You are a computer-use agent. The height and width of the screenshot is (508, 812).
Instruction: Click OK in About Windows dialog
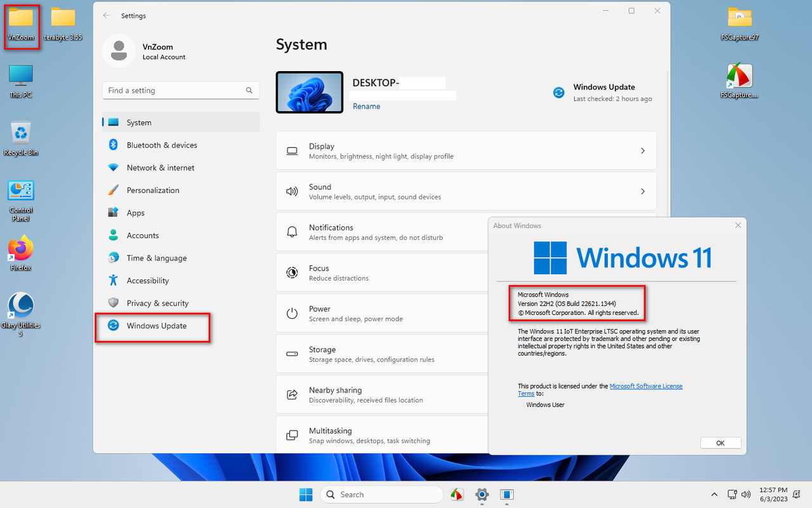[721, 443]
